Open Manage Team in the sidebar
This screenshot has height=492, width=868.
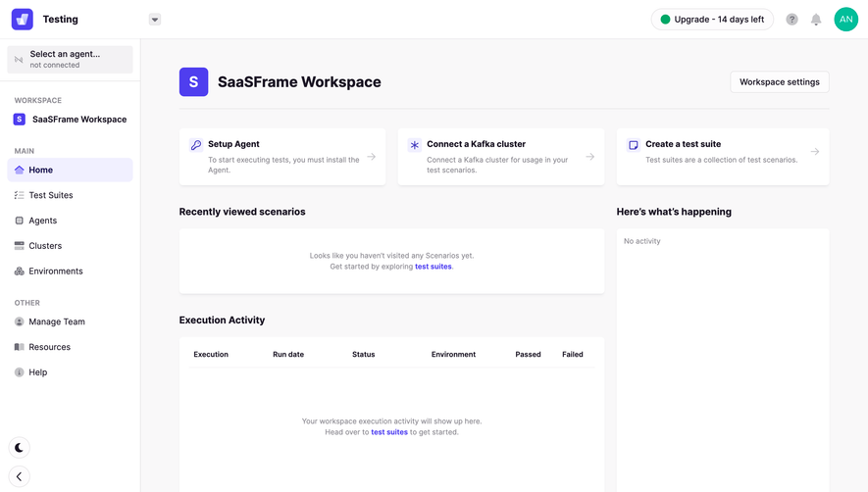pos(70,321)
